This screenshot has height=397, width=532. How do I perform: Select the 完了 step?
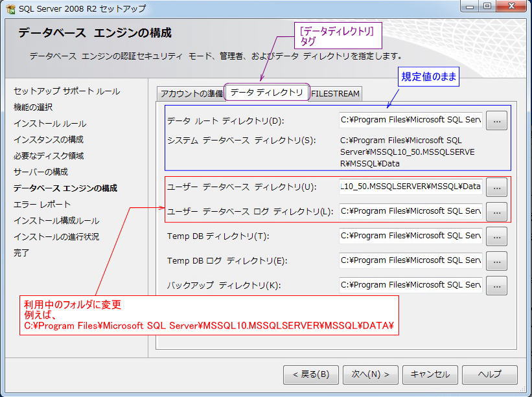[x=21, y=253]
